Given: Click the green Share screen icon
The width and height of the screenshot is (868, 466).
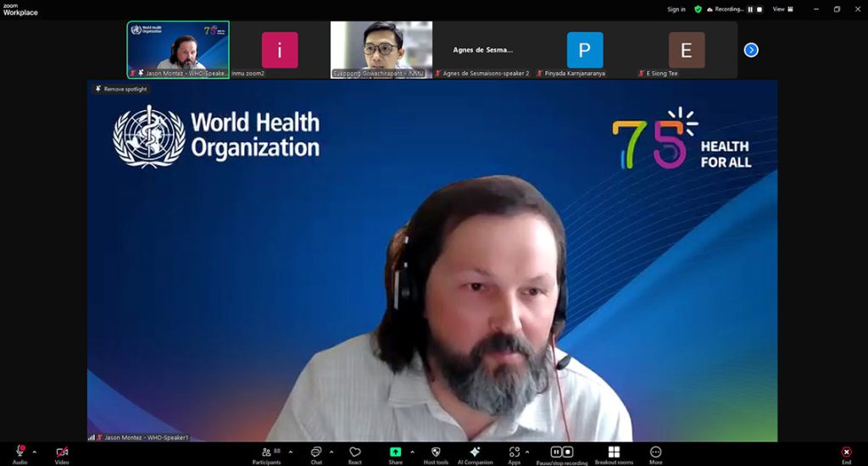Looking at the screenshot, I should click(395, 452).
